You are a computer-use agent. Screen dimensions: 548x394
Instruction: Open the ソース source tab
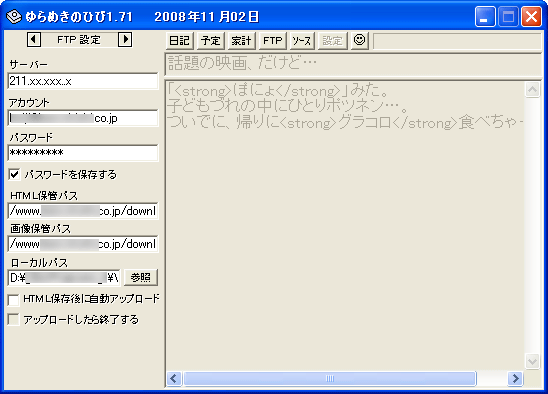pyautogui.click(x=302, y=41)
